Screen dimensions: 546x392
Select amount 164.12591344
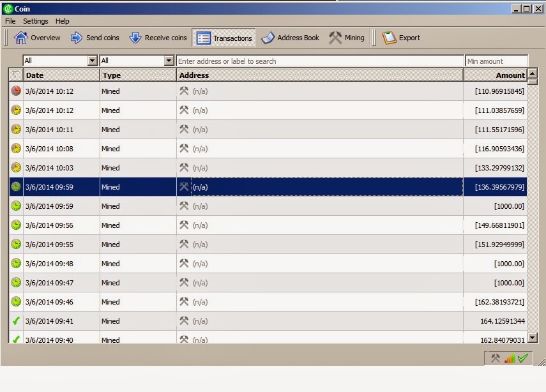tap(503, 321)
